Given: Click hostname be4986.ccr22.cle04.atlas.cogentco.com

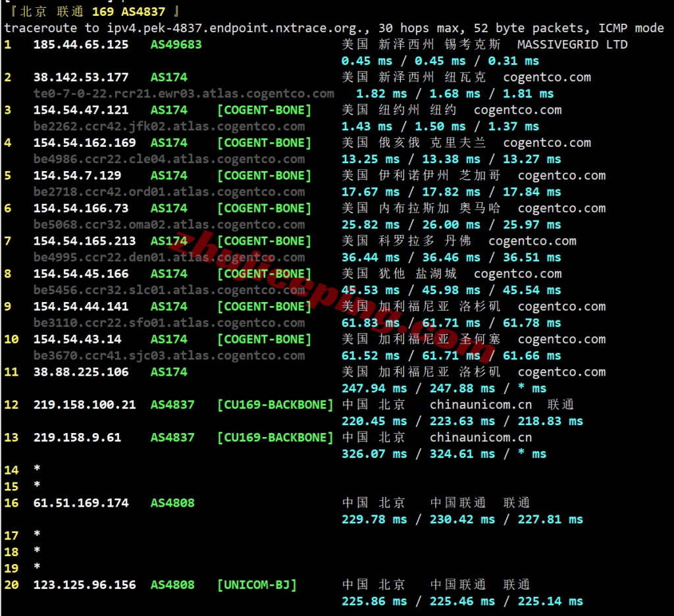Looking at the screenshot, I should (x=169, y=159).
